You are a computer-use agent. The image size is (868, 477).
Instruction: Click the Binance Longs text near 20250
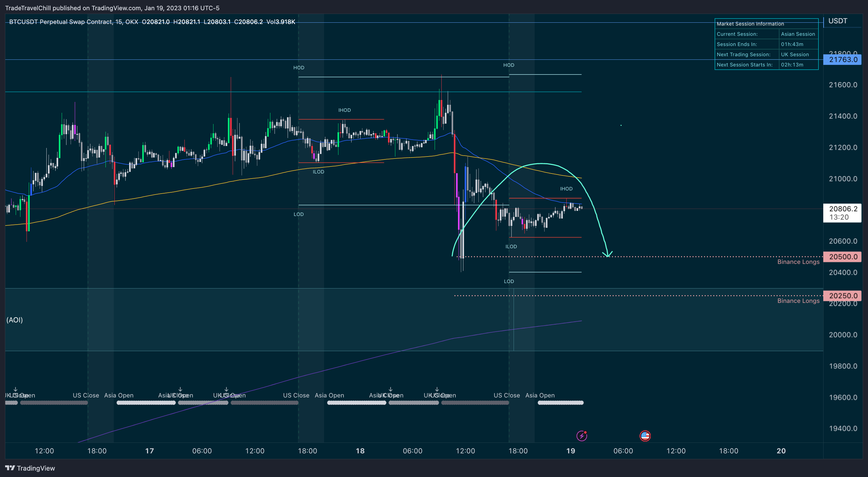coord(798,301)
